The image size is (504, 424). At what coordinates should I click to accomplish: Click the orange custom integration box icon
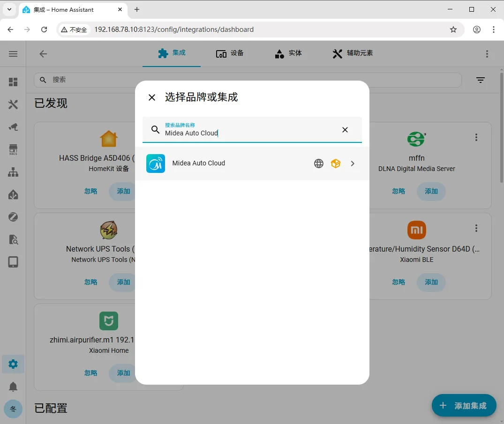(336, 164)
